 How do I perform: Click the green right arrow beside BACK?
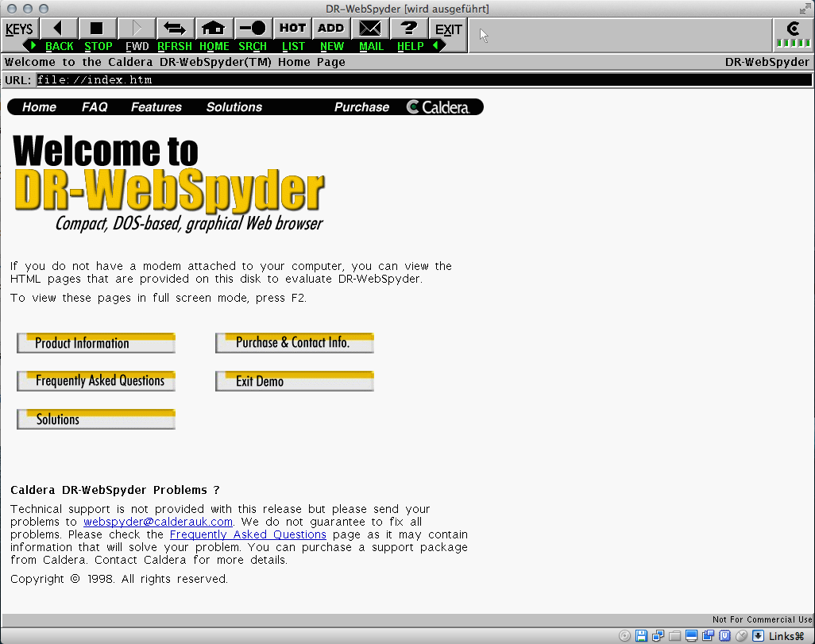pos(33,46)
